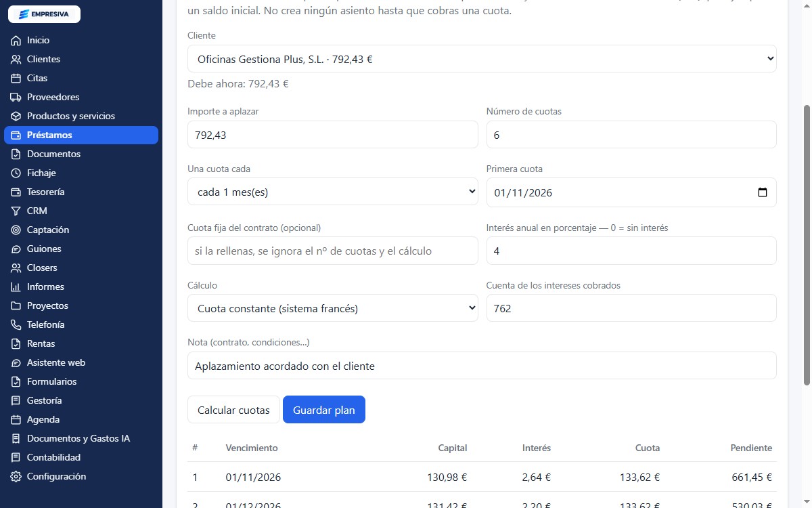Click the 661,45 € pendiente cell
This screenshot has height=508, width=812.
pos(752,478)
